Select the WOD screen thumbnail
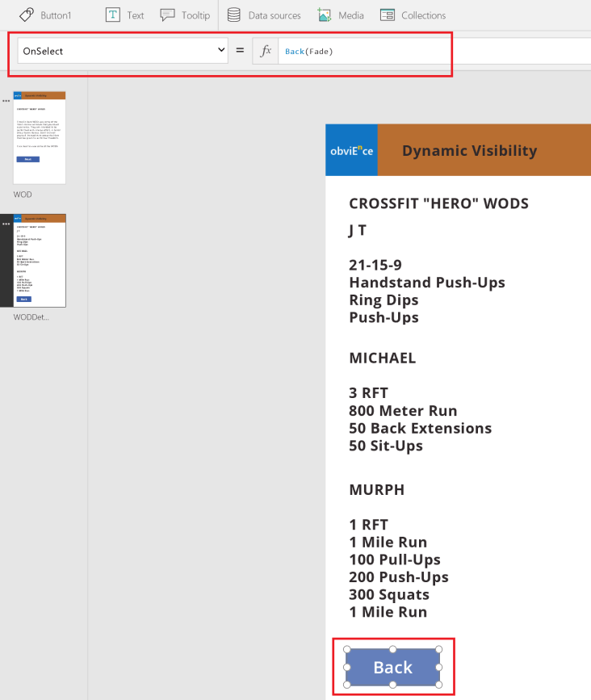Image resolution: width=591 pixels, height=700 pixels. 40,138
